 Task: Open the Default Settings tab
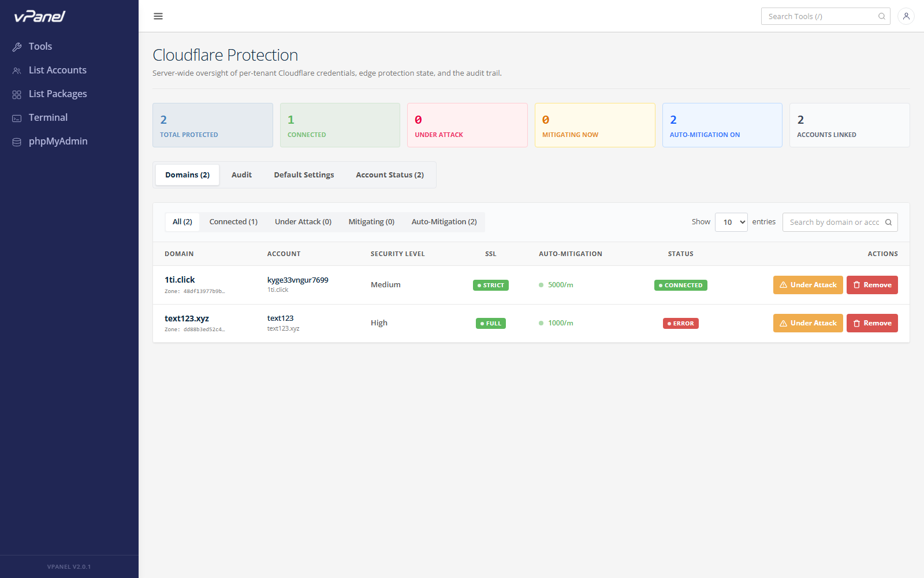coord(304,175)
